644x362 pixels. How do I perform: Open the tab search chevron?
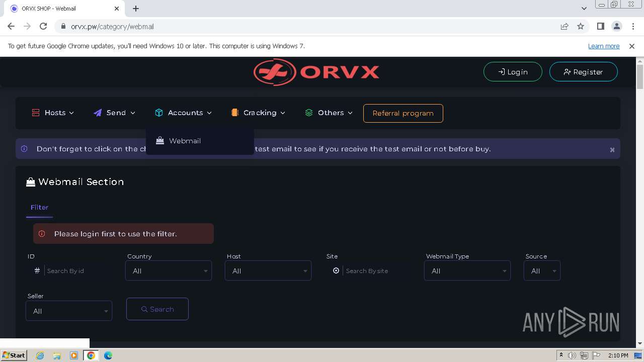point(584,9)
